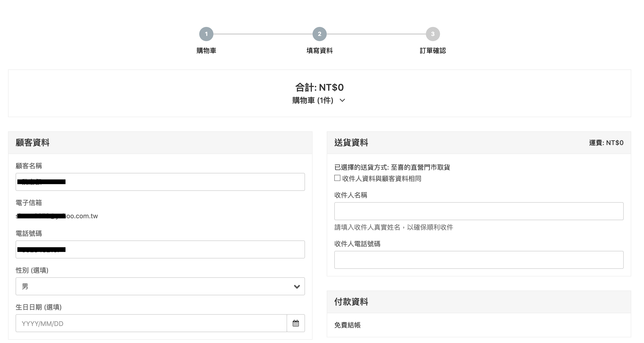Click step 2 circle icon

[x=319, y=34]
